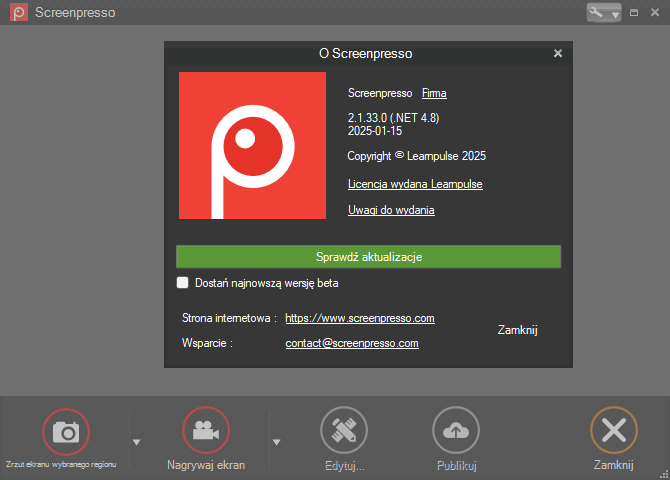Expand Nagrywaj ekran options arrow
Image resolution: width=670 pixels, height=480 pixels.
276,442
